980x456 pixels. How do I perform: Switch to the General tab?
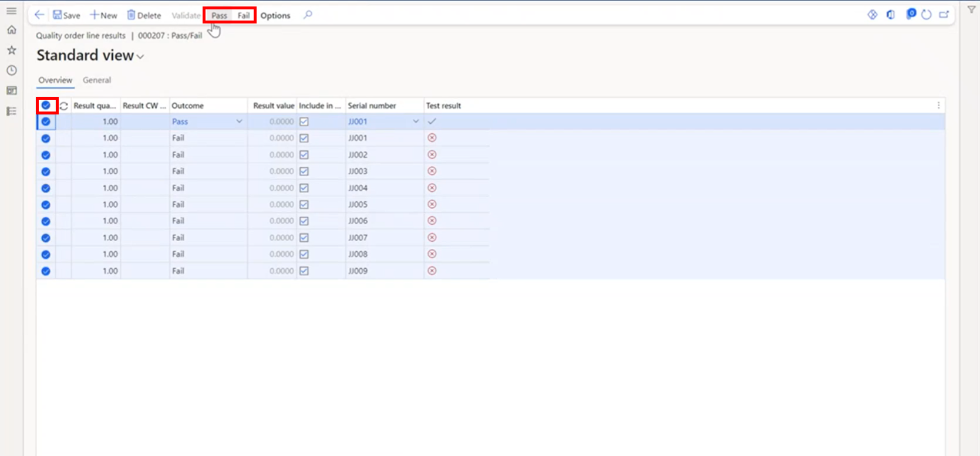97,80
